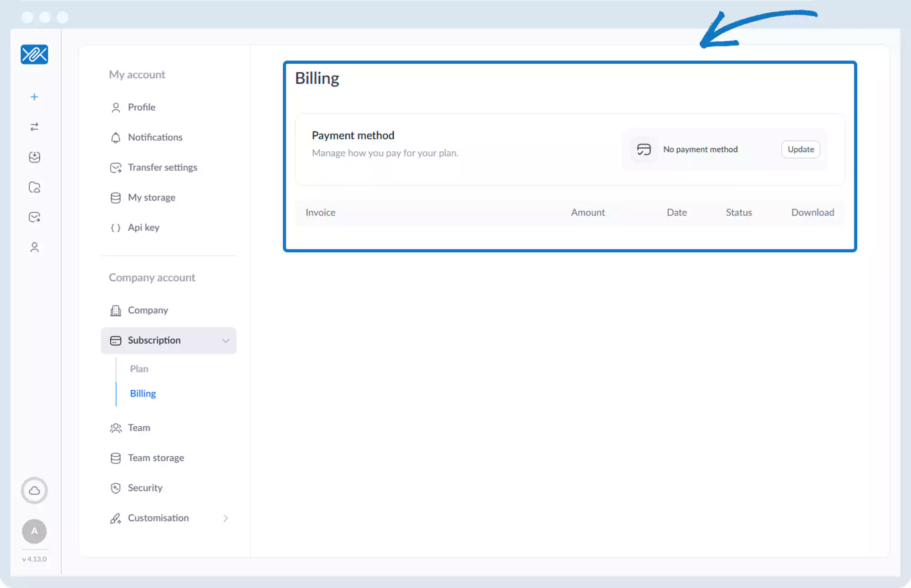Viewport: 911px width, 588px height.
Task: Click the folder sync icon in sidebar
Action: point(34,187)
